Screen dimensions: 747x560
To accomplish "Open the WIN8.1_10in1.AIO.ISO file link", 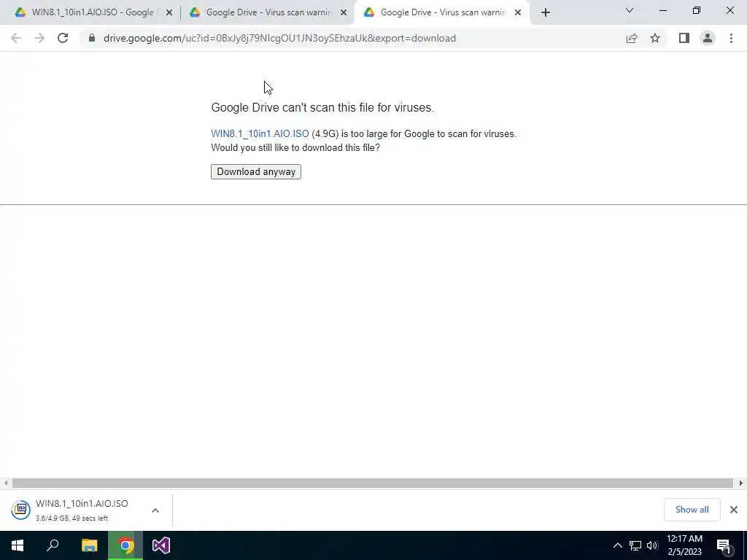I will click(260, 134).
